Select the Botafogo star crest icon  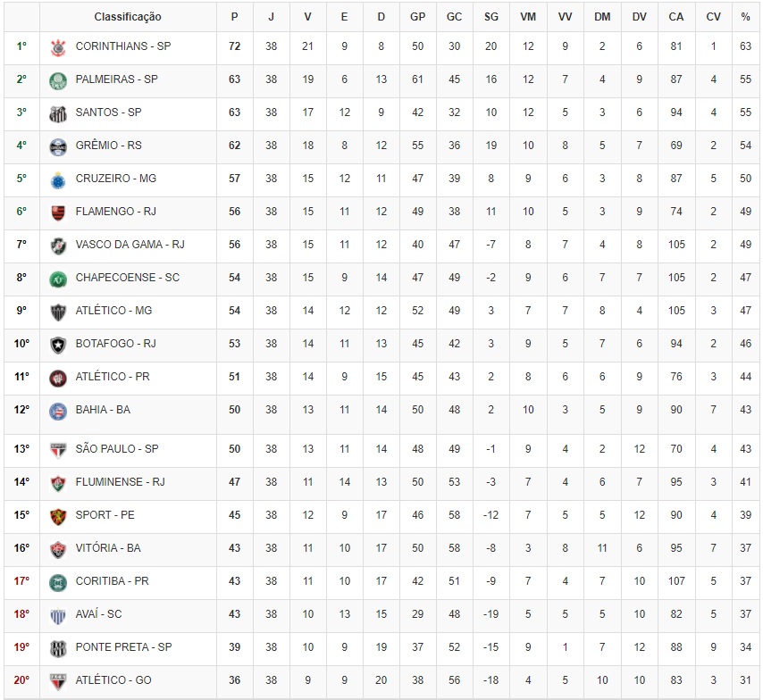(x=58, y=346)
